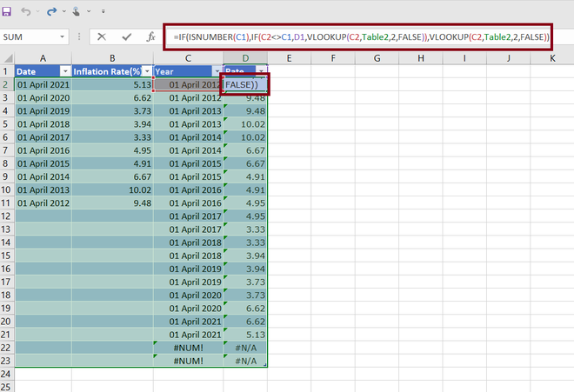Open the Rate column filter dropdown
Screen dimensions: 574x392
point(262,71)
